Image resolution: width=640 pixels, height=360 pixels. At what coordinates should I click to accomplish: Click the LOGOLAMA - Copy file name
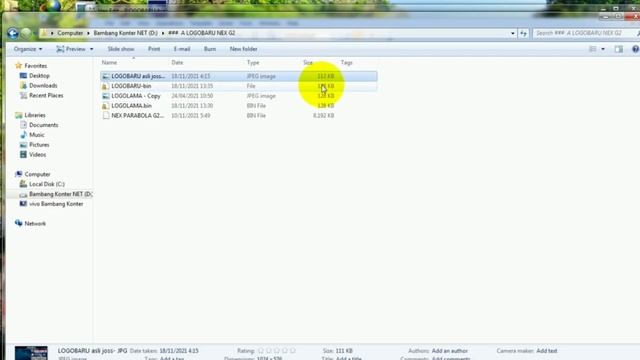[136, 96]
